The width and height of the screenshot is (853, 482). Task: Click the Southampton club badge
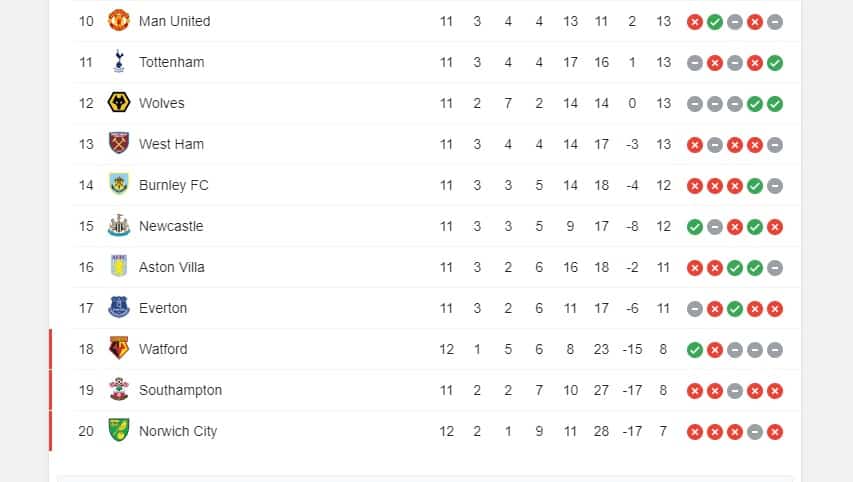click(x=119, y=390)
